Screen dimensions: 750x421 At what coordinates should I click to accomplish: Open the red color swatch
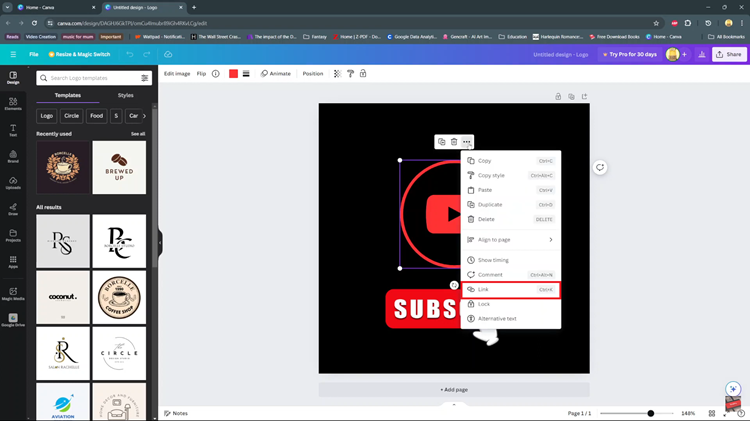click(x=233, y=74)
